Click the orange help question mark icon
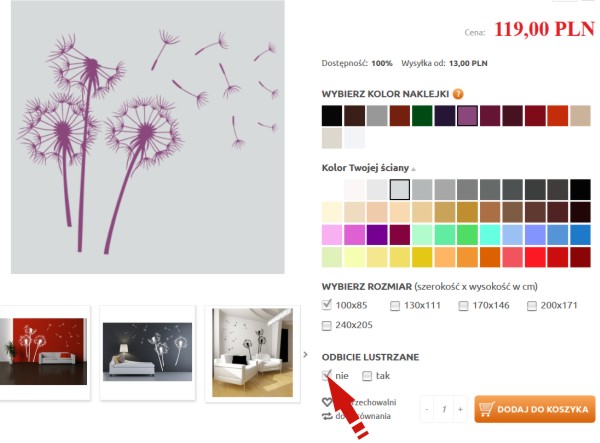The height and width of the screenshot is (443, 600). point(458,94)
